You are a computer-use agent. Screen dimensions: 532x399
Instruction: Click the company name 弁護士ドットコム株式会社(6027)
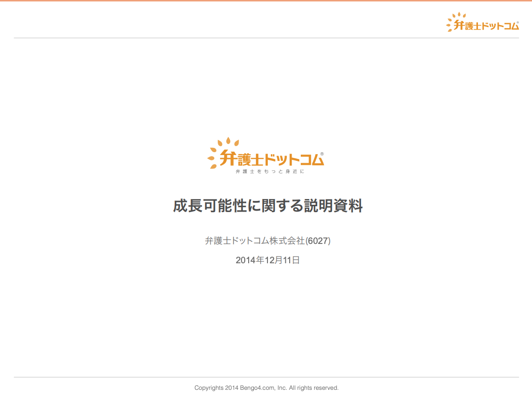click(x=268, y=241)
